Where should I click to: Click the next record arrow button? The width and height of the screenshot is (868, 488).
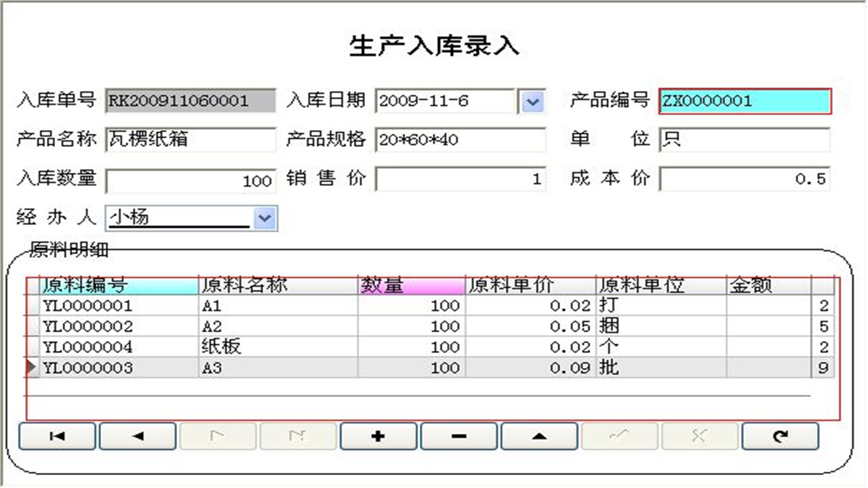point(218,436)
